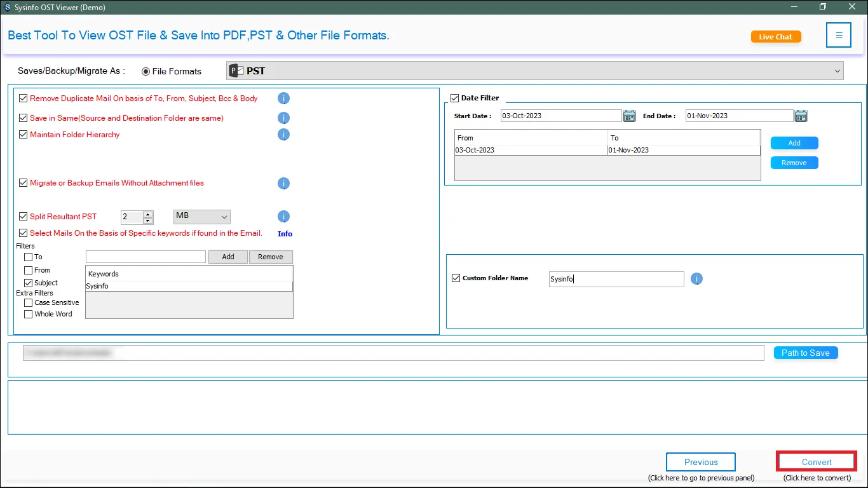Select the File Formats radio button

pyautogui.click(x=146, y=71)
